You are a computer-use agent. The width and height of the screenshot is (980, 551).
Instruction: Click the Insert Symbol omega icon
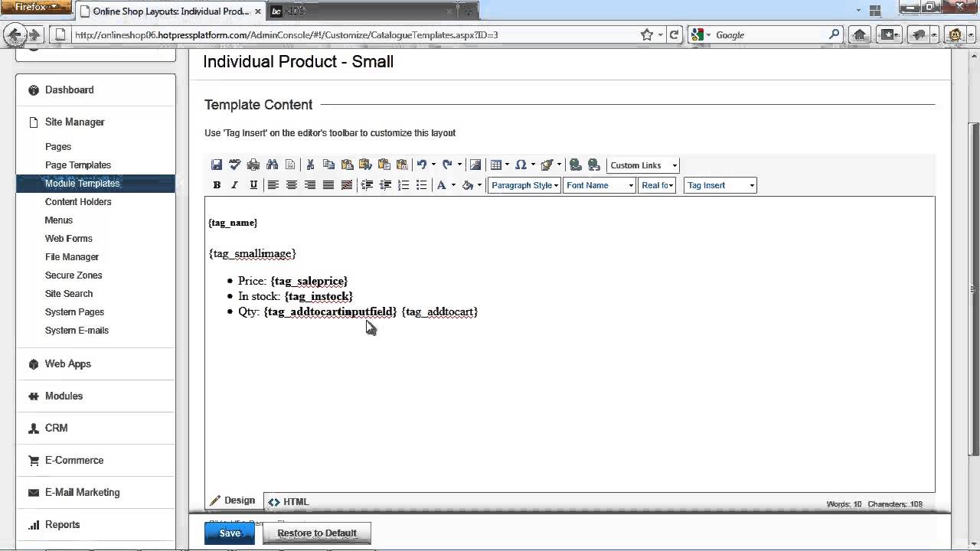521,165
